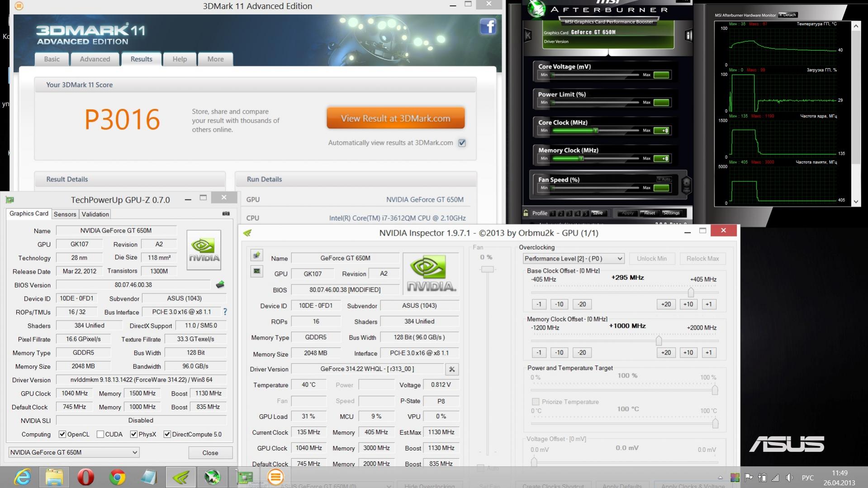
Task: Switch to the Sensors tab in GPU-Z
Action: click(65, 214)
